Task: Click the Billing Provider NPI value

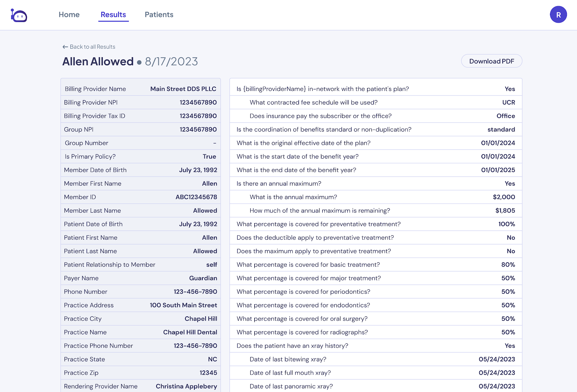Action: [x=198, y=102]
